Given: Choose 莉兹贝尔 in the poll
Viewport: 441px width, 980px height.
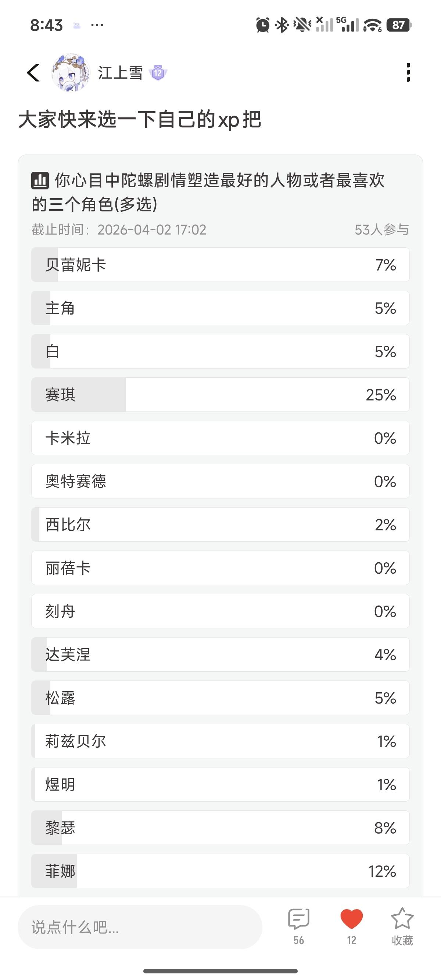Looking at the screenshot, I should pos(220,741).
